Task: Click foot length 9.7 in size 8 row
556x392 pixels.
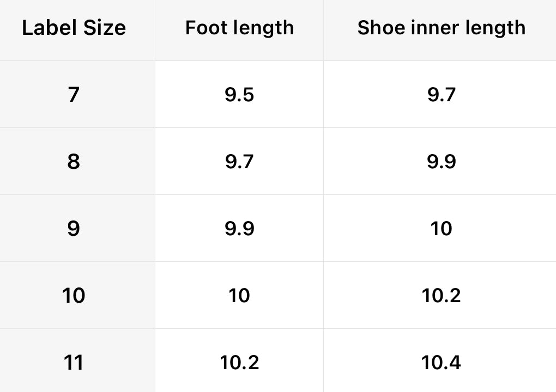Action: click(x=239, y=162)
